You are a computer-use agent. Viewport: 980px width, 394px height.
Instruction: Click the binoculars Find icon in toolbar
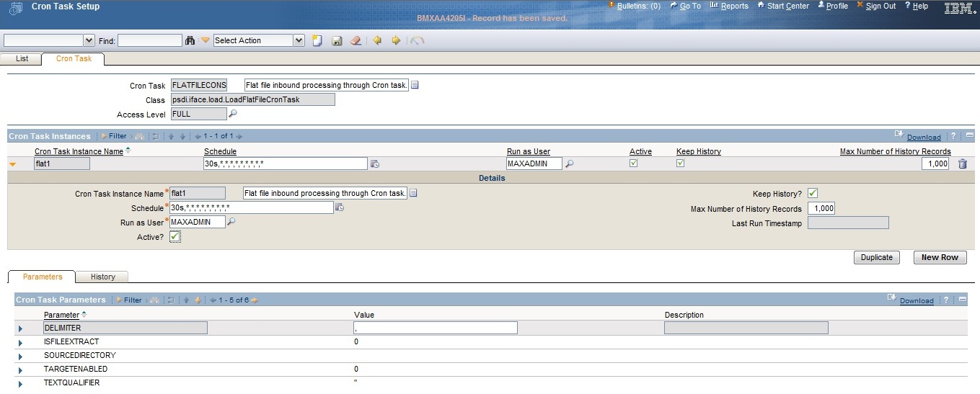coord(190,40)
